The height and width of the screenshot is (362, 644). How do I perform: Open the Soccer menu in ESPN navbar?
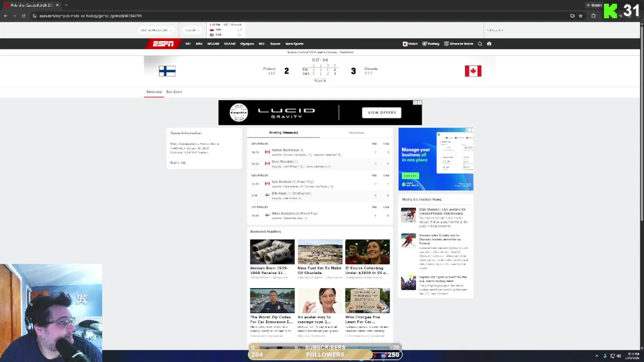275,44
